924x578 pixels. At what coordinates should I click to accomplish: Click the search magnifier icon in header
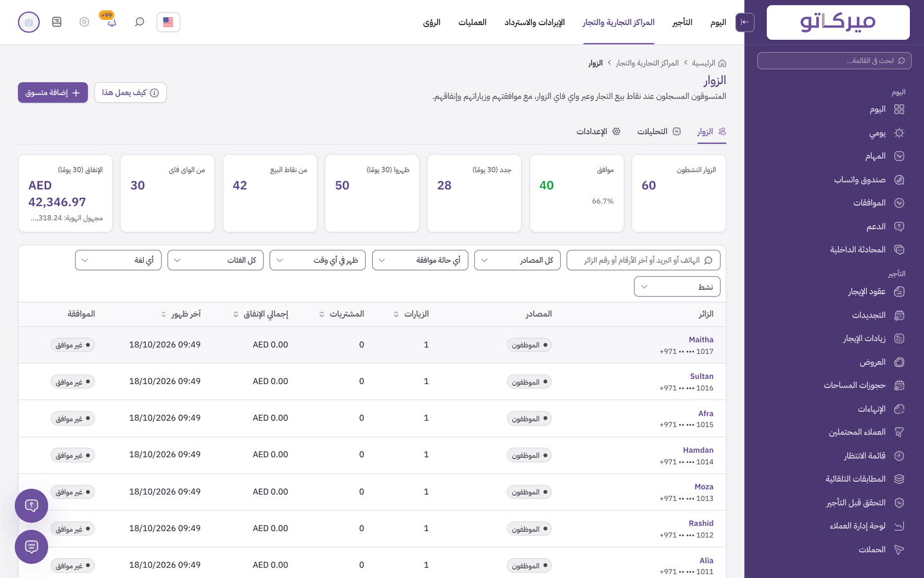pyautogui.click(x=139, y=22)
